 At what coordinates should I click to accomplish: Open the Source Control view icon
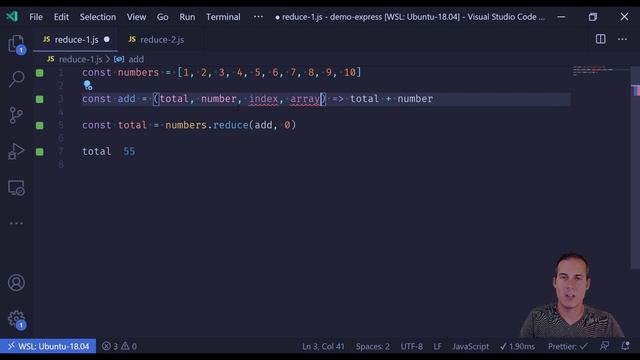[x=16, y=116]
